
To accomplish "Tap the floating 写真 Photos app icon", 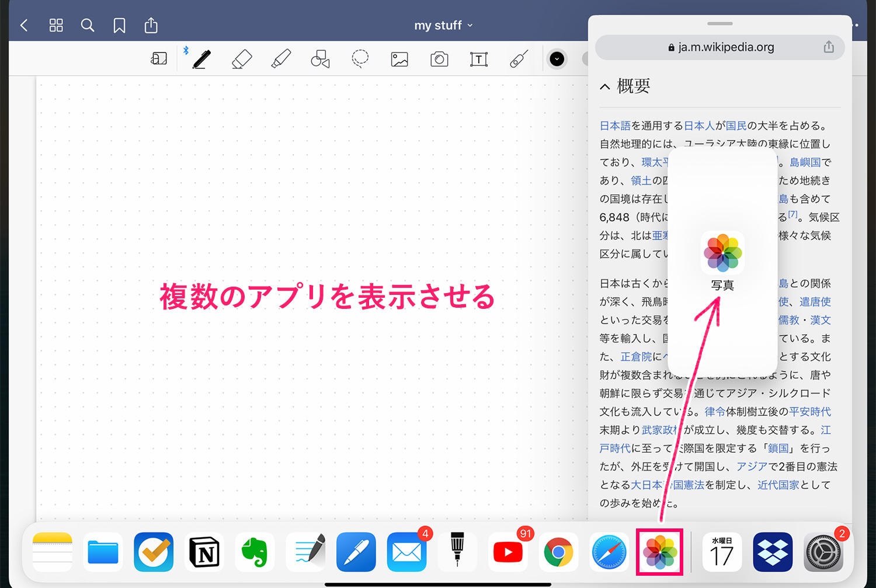I will [722, 253].
